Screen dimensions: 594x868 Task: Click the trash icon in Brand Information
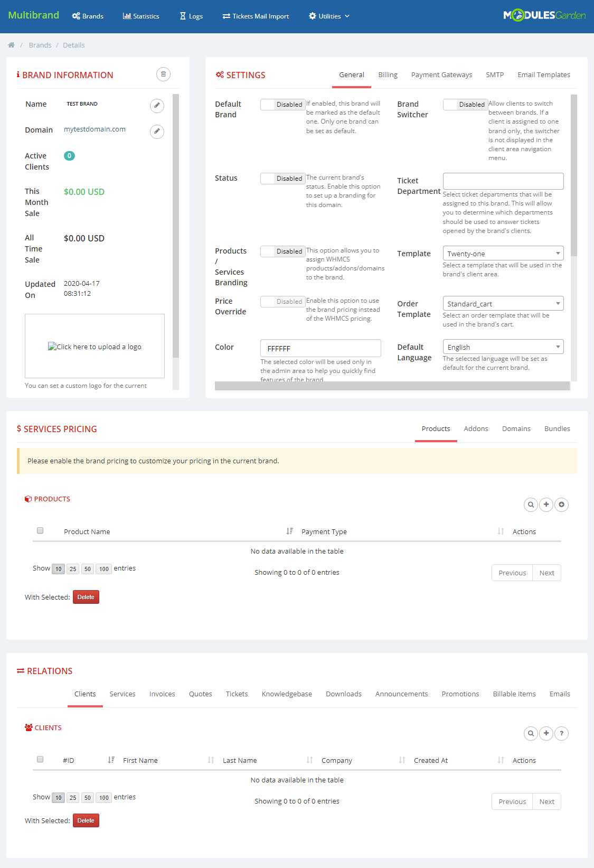click(x=163, y=74)
